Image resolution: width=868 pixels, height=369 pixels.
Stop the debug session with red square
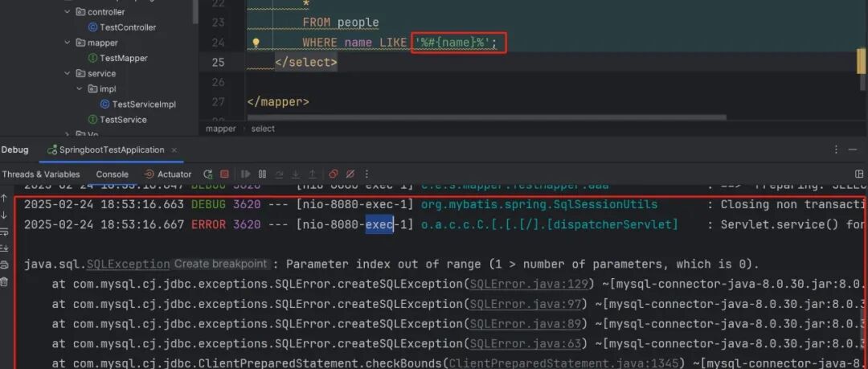pyautogui.click(x=224, y=174)
